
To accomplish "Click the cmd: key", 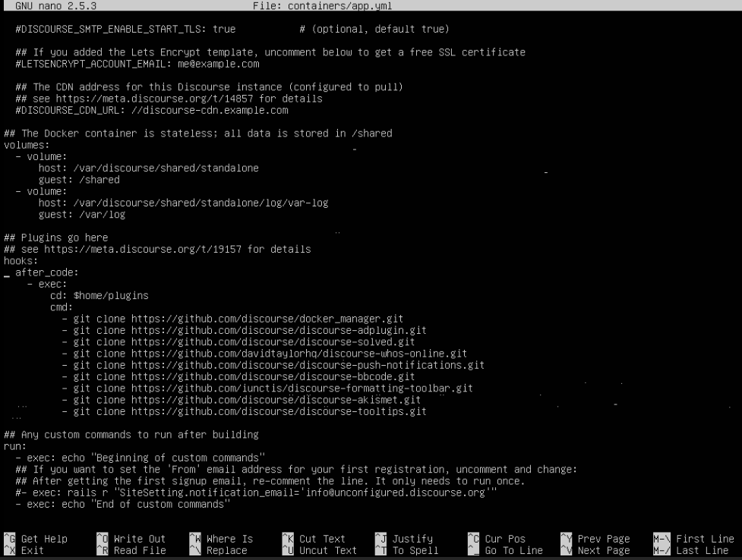I will coord(62,307).
